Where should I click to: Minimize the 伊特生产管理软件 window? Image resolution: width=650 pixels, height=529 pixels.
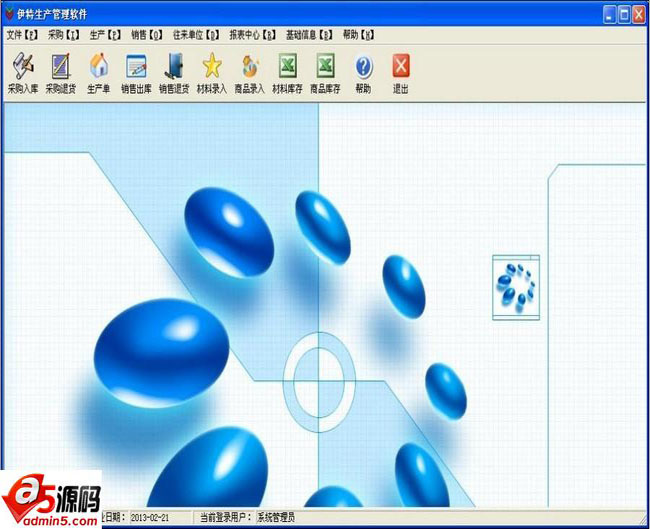[609, 15]
